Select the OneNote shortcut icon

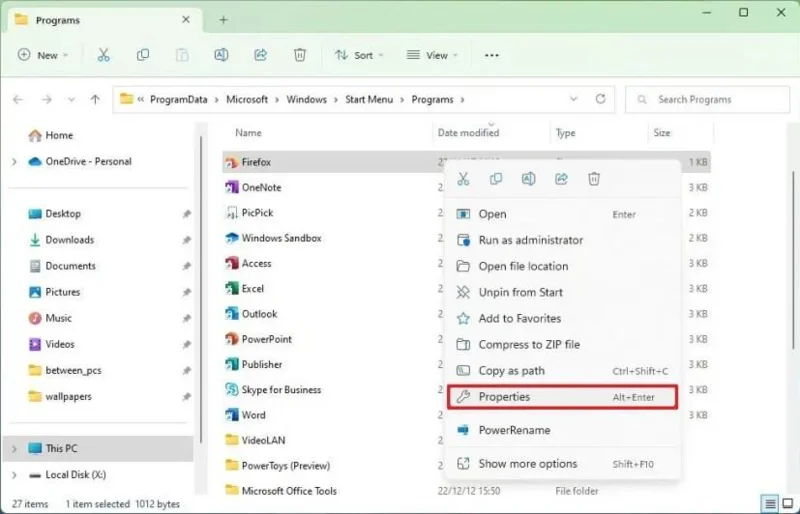tap(232, 187)
